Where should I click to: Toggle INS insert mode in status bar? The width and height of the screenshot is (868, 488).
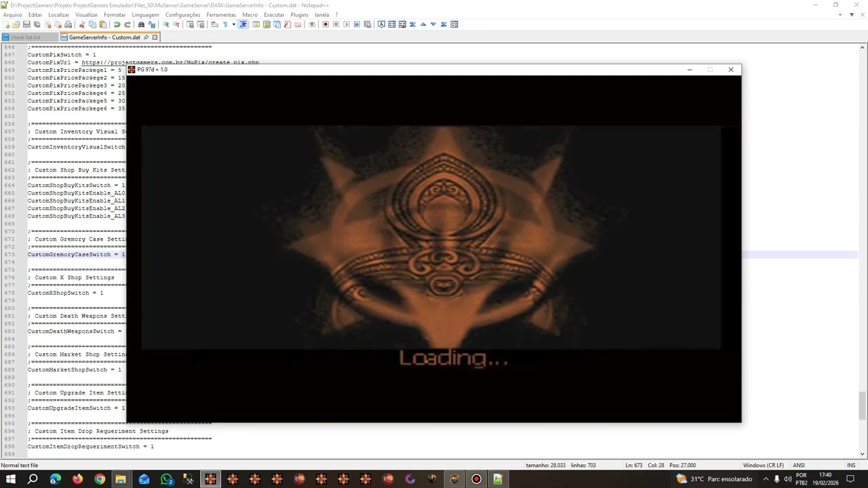[851, 465]
